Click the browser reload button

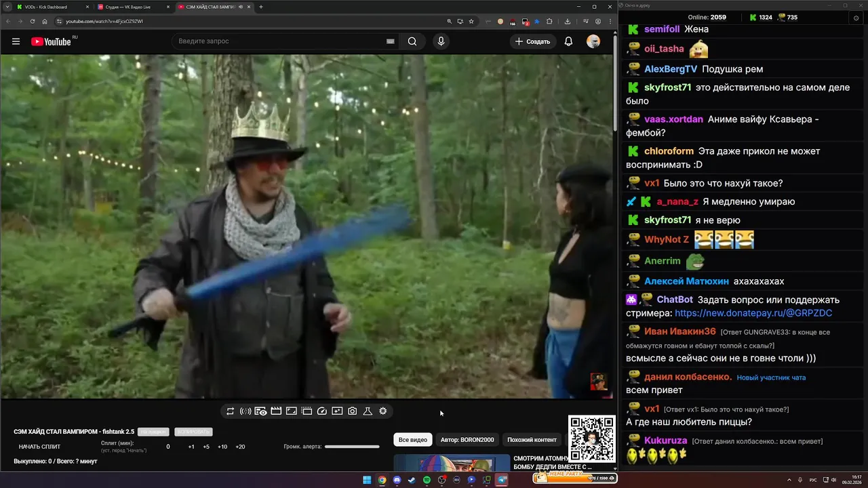(x=33, y=21)
